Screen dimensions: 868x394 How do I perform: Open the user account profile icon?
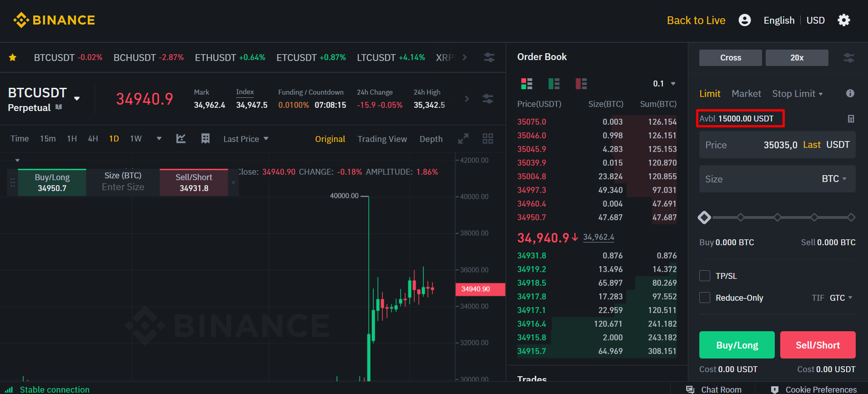click(744, 20)
